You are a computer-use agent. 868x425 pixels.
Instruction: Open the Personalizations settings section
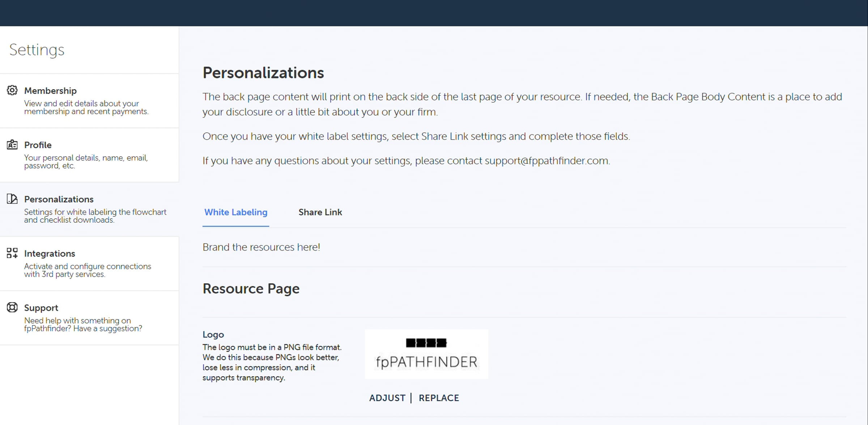89,209
